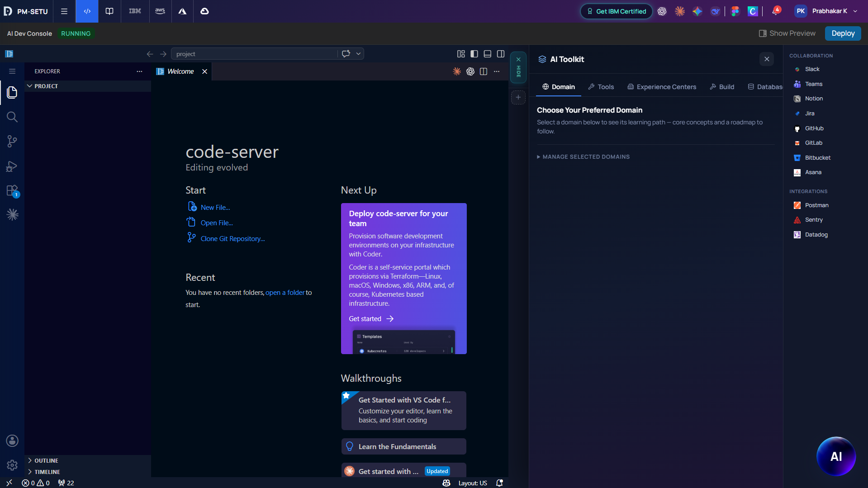The height and width of the screenshot is (488, 868).
Task: Click the add plus button beside toolkit
Action: coord(518,97)
